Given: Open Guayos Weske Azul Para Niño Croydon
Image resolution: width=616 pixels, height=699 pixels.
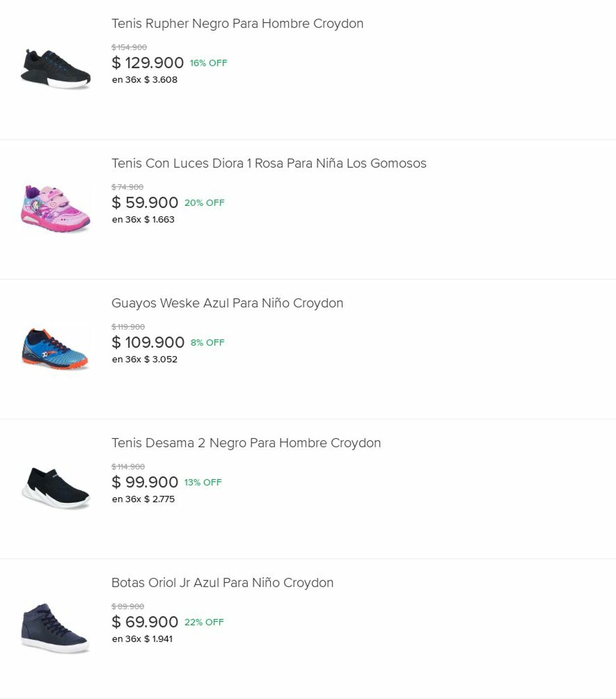Looking at the screenshot, I should (x=227, y=303).
